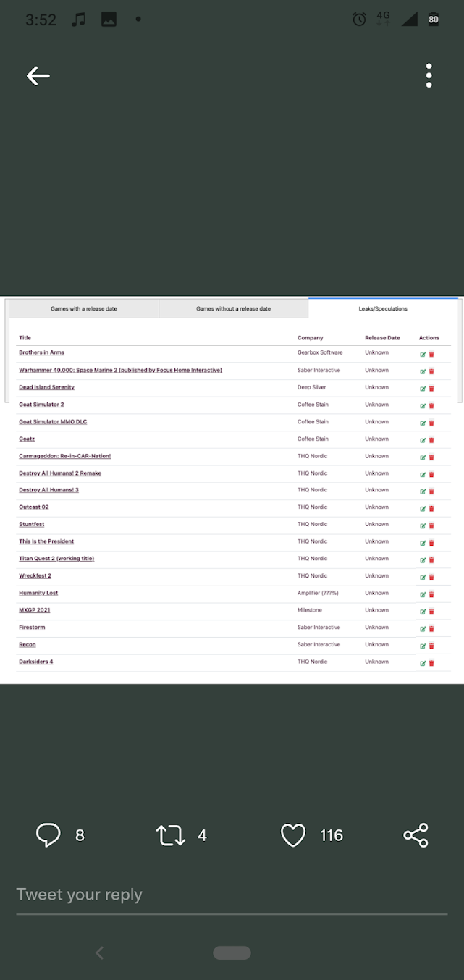Click the edit icon in Goatz row
The height and width of the screenshot is (980, 464).
pos(423,440)
